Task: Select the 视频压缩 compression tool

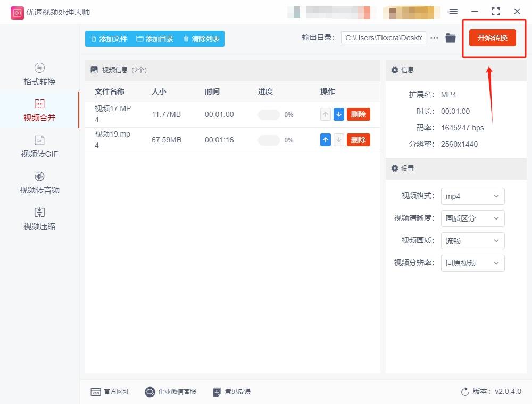Action: coord(39,218)
